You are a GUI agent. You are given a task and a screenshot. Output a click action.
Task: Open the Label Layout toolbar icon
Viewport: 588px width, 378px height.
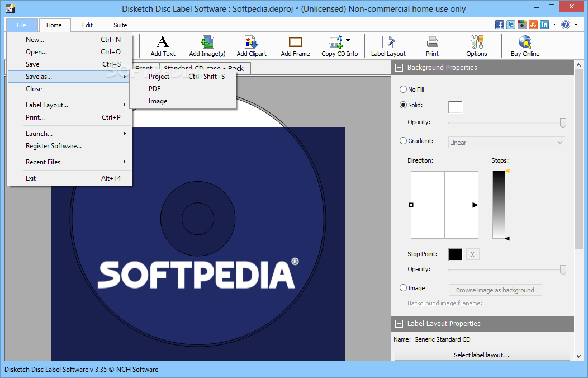point(388,46)
